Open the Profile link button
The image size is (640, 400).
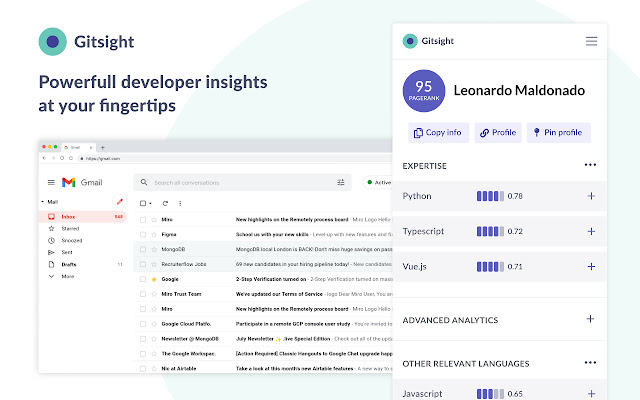tap(498, 133)
